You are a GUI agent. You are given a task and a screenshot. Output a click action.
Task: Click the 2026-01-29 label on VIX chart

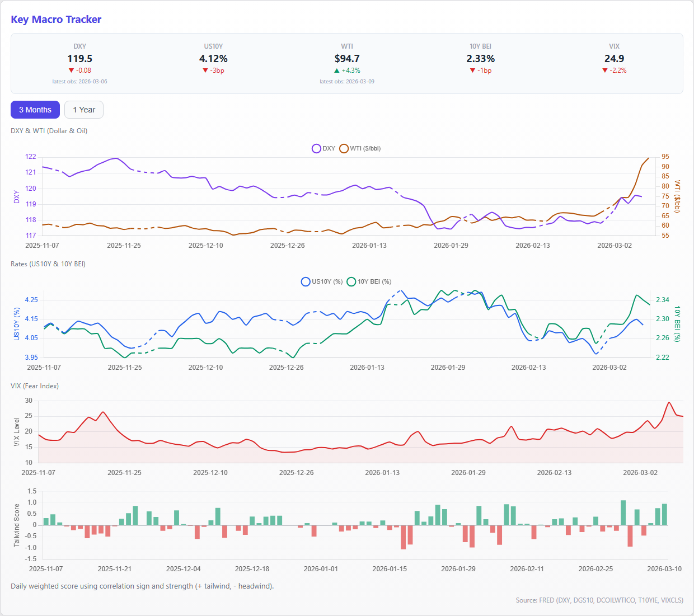point(468,473)
